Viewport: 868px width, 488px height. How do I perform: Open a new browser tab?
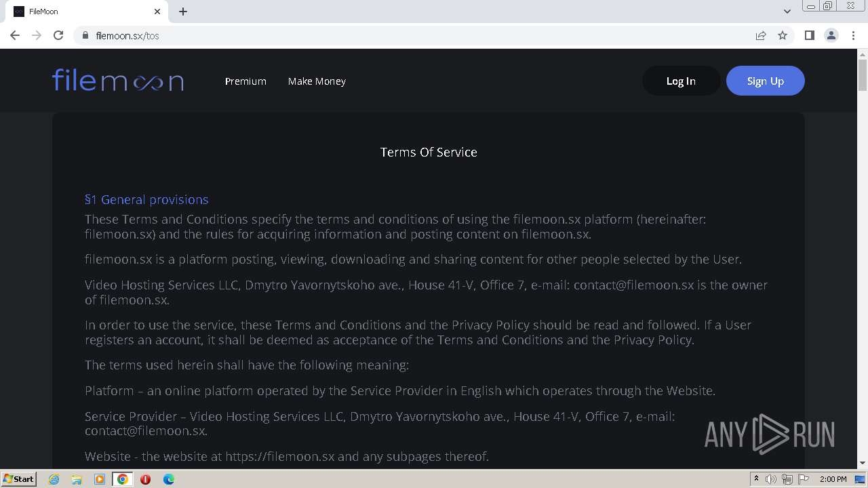pos(183,12)
